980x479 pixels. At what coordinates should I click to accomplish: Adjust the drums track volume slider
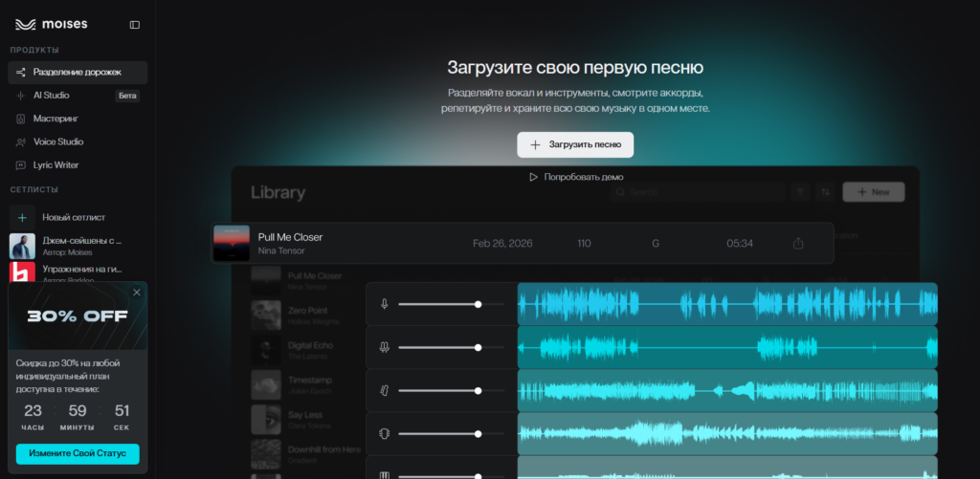coord(452,433)
